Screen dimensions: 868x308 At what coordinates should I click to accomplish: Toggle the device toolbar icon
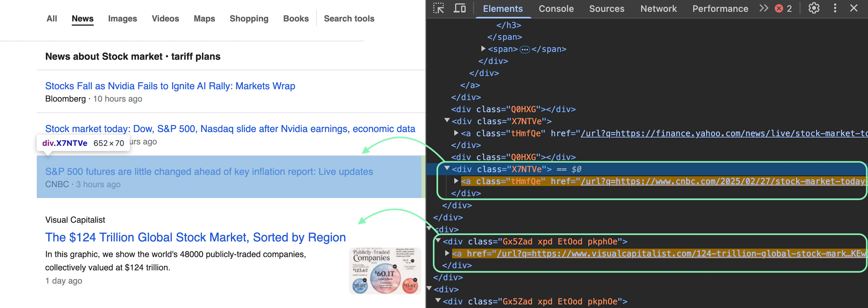point(459,8)
